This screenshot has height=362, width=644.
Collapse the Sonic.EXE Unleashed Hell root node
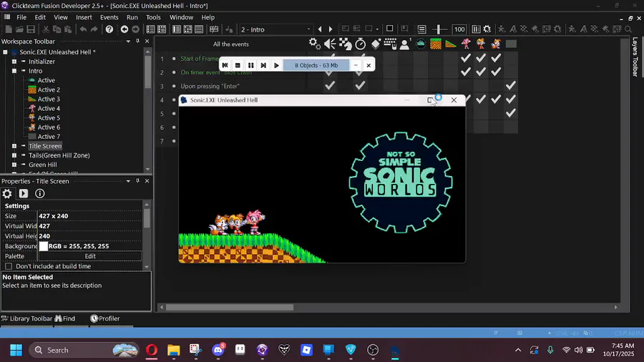(x=5, y=52)
